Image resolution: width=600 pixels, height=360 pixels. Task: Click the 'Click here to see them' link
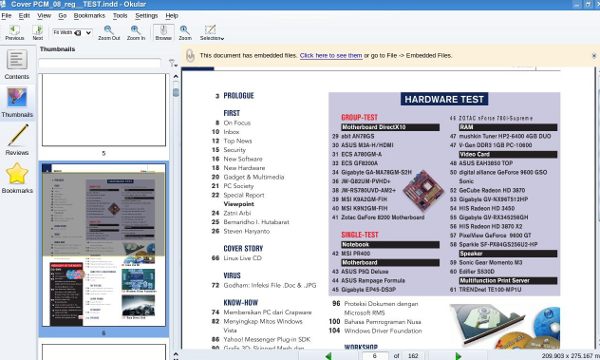coord(331,55)
